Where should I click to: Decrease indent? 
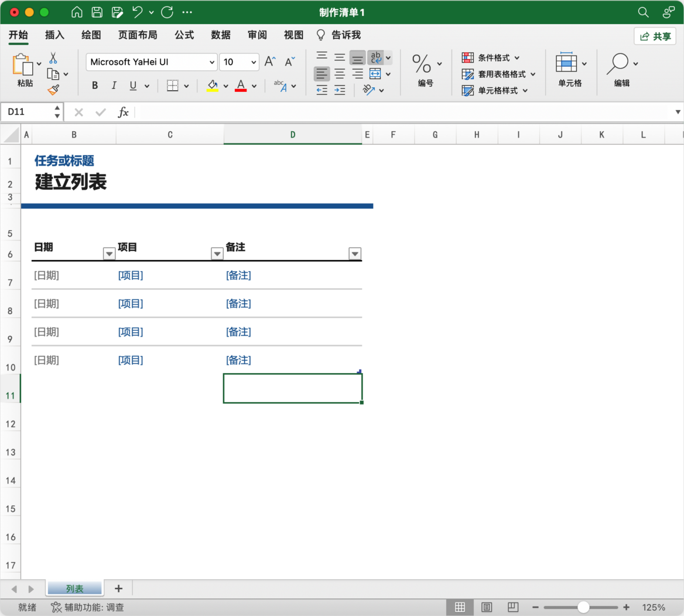(x=322, y=90)
